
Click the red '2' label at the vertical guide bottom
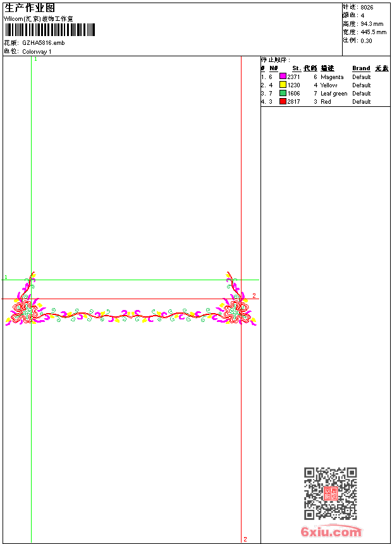click(245, 539)
